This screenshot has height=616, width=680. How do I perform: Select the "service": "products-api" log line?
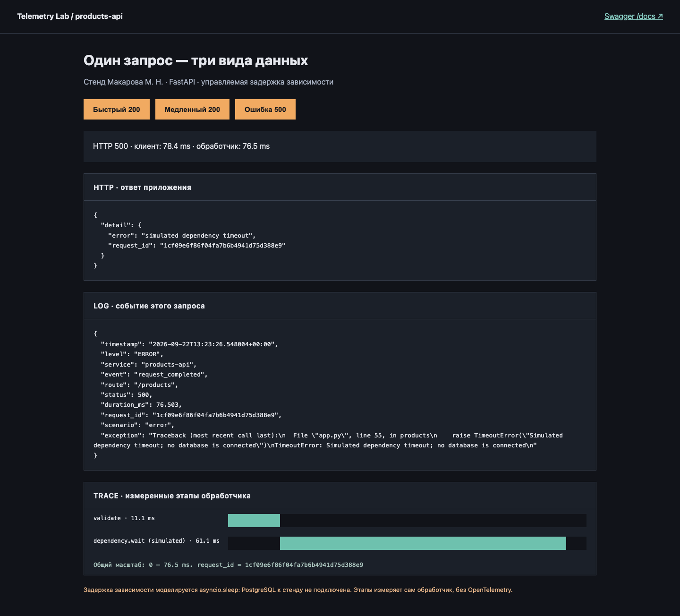149,364
